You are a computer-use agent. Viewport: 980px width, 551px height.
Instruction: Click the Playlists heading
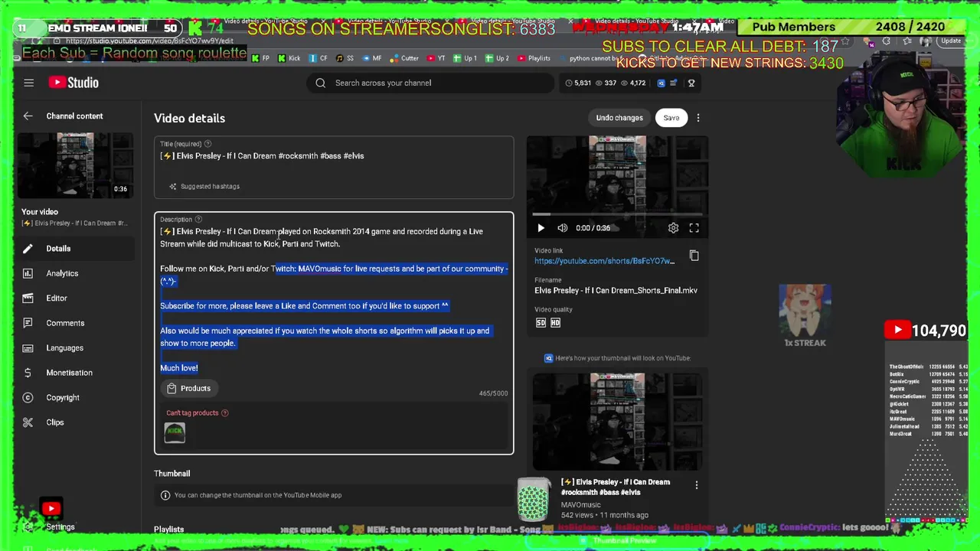pyautogui.click(x=168, y=530)
